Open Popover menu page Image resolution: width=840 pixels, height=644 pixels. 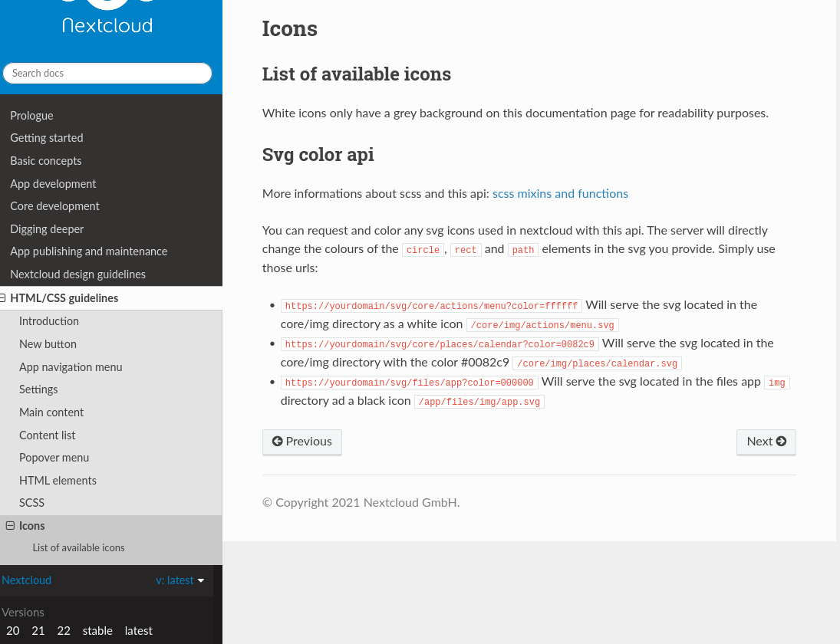coord(54,458)
